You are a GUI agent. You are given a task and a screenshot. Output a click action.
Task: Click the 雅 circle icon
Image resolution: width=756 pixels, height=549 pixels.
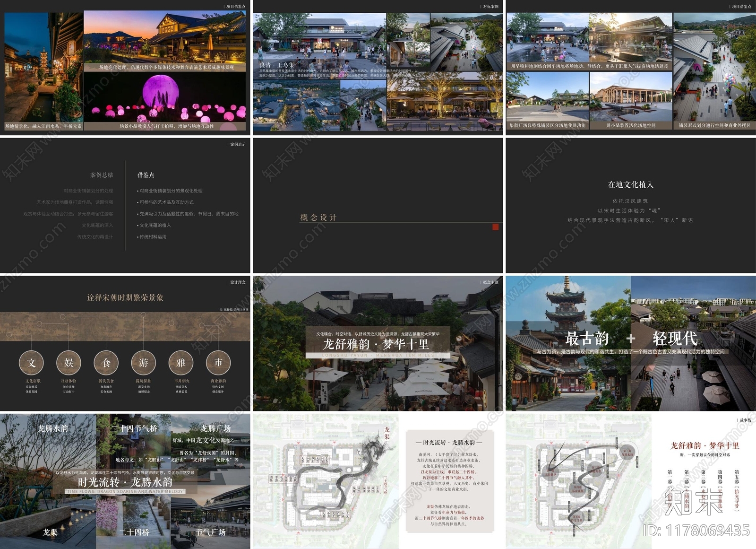coord(181,363)
